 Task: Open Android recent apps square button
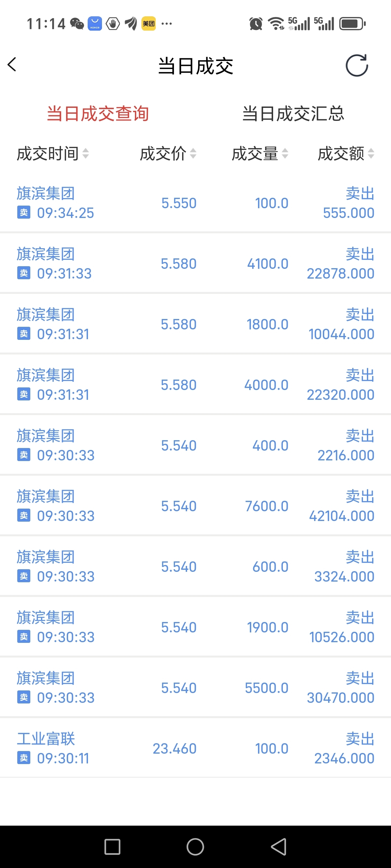point(112,847)
